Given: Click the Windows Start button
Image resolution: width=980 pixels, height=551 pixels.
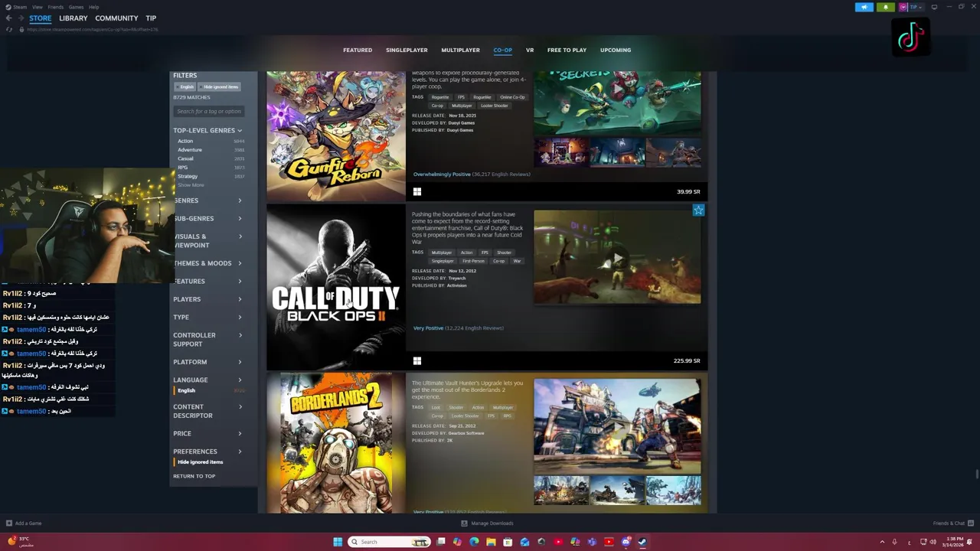Looking at the screenshot, I should pos(338,542).
